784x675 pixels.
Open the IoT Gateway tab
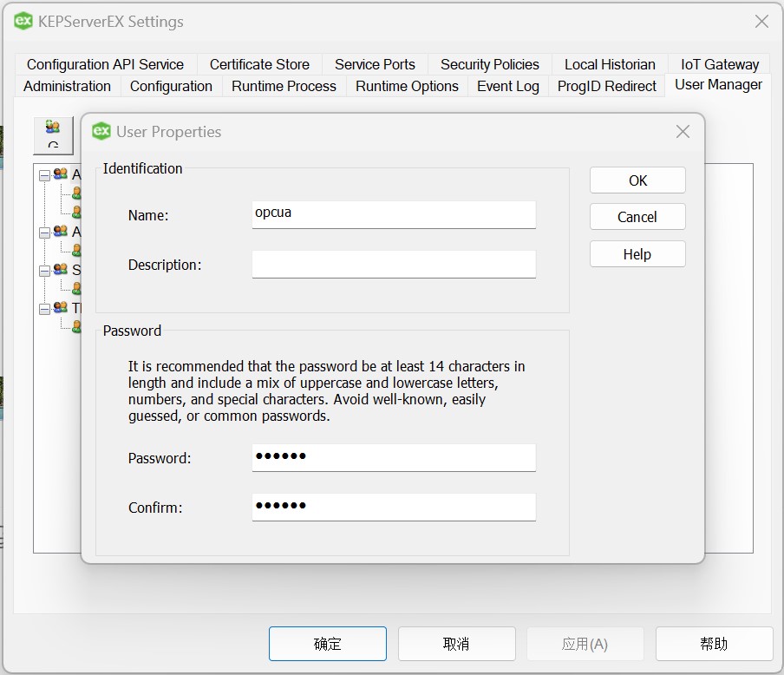pyautogui.click(x=719, y=64)
